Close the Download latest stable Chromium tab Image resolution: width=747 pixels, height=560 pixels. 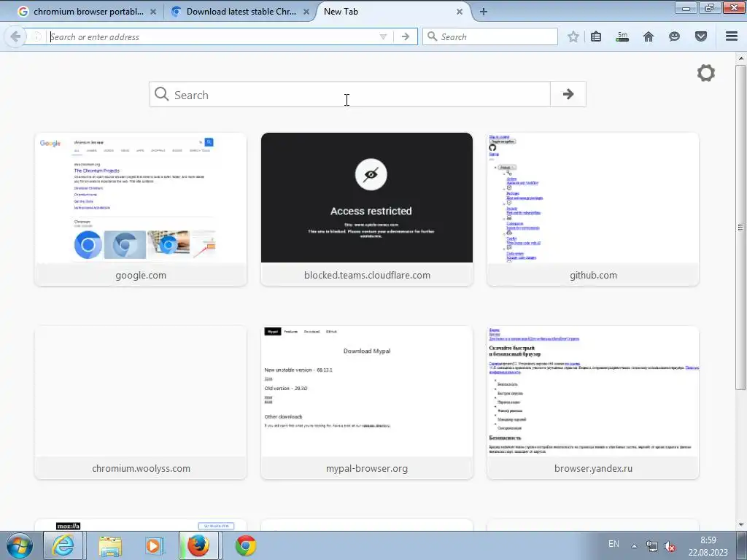[x=306, y=12]
